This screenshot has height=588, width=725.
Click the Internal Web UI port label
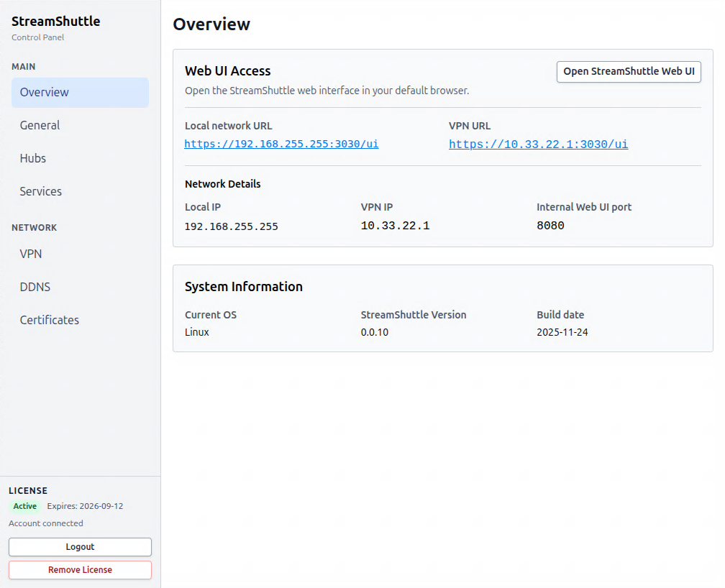point(584,207)
